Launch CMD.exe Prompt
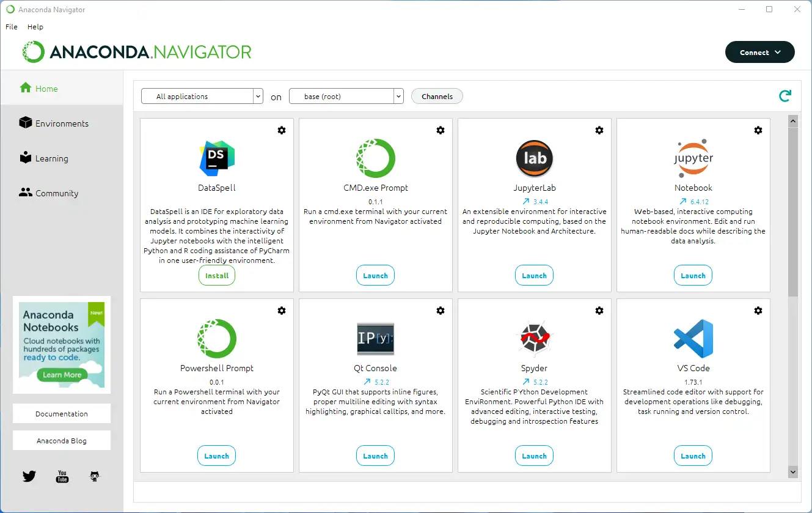The height and width of the screenshot is (513, 812). pos(376,276)
